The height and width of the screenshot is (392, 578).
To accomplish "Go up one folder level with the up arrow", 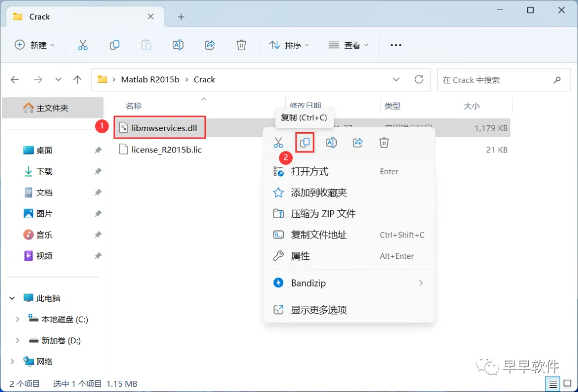I will pyautogui.click(x=78, y=80).
